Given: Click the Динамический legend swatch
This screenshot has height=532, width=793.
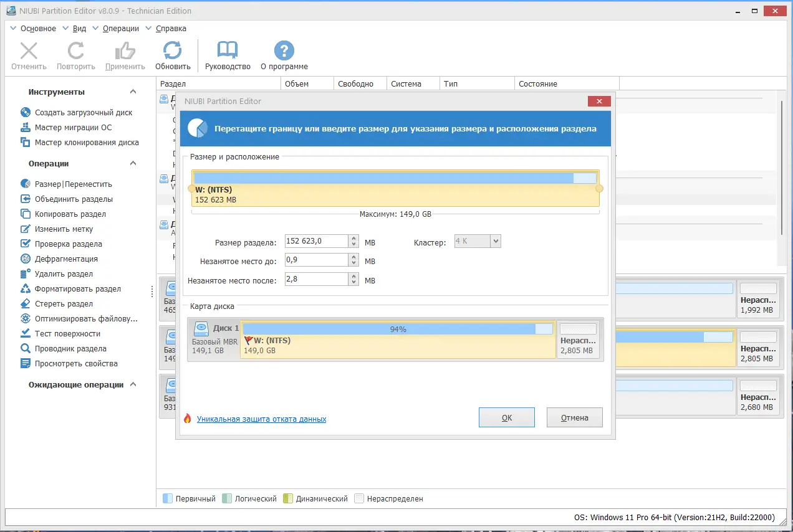Looking at the screenshot, I should click(287, 498).
